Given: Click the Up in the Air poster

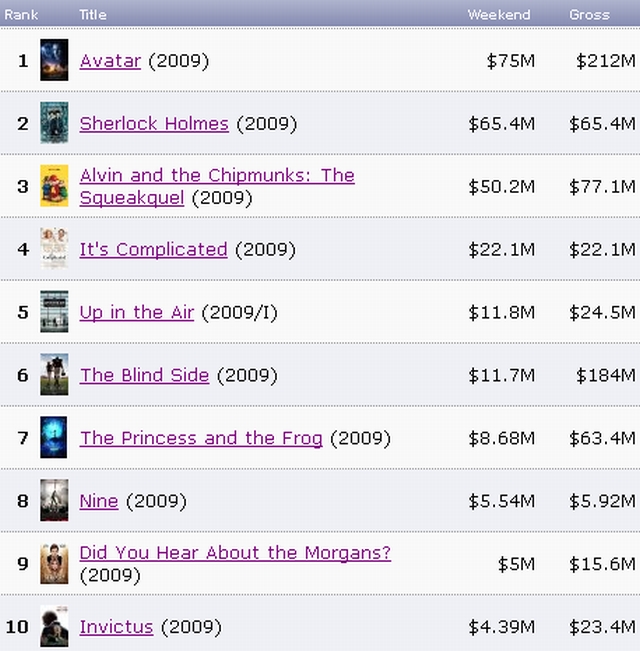Looking at the screenshot, I should pyautogui.click(x=54, y=312).
